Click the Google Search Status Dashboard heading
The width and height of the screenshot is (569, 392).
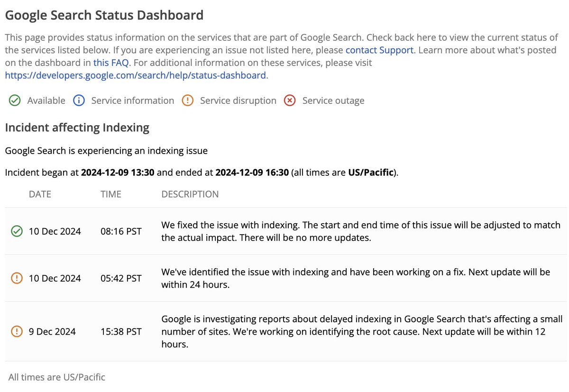coord(104,15)
